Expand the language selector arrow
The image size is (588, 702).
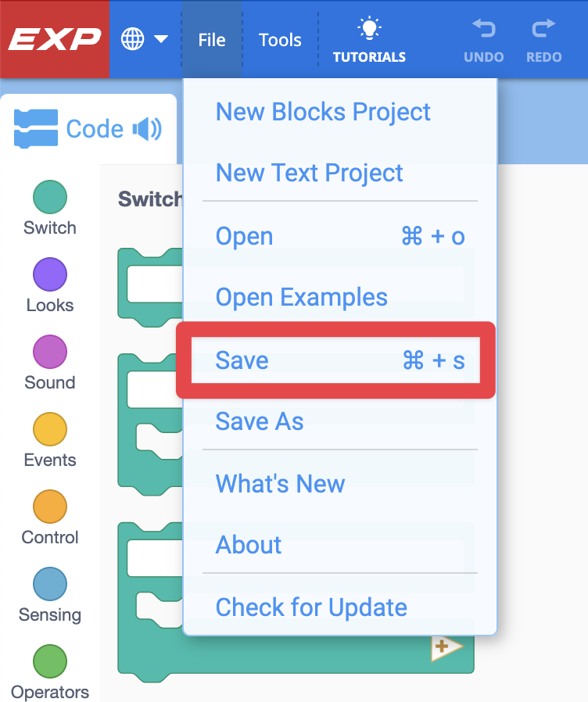coord(160,38)
